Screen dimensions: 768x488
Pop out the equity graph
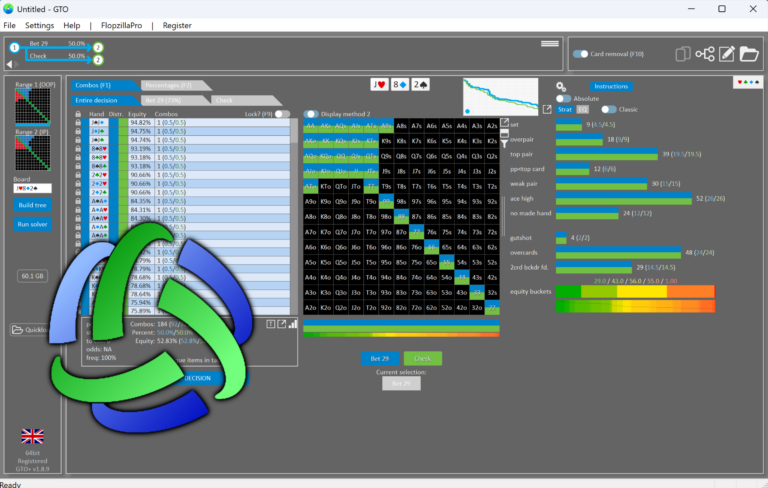pyautogui.click(x=547, y=109)
